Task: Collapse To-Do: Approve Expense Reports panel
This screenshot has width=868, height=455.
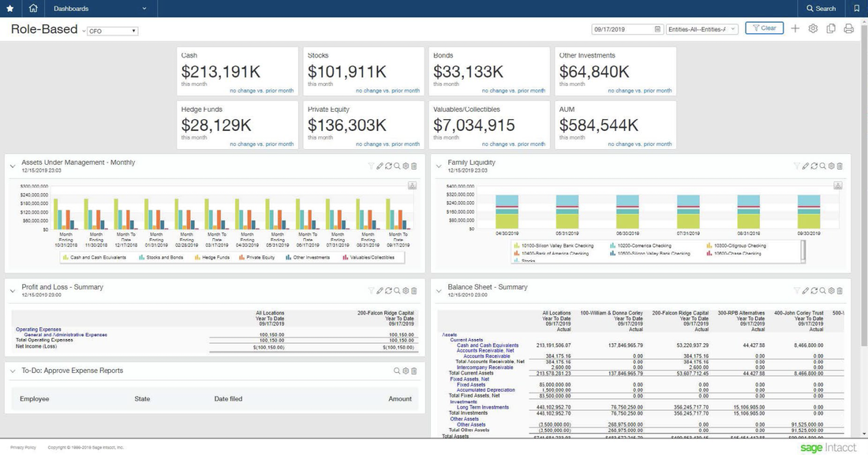Action: coord(13,371)
